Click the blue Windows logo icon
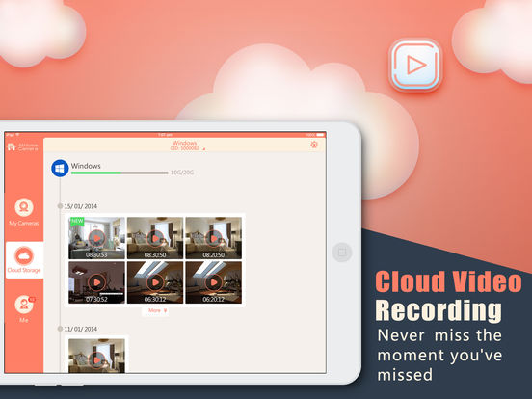The width and height of the screenshot is (532, 399). (60, 168)
